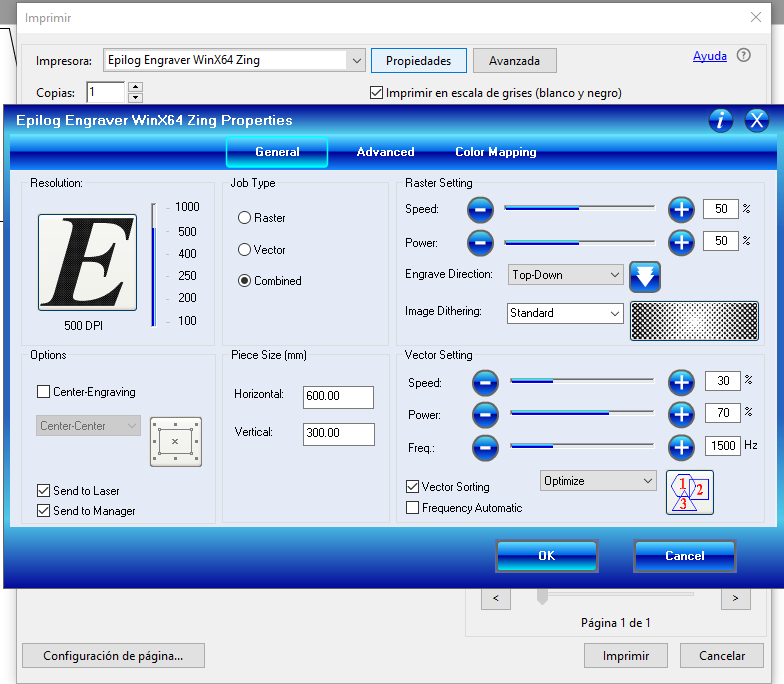
Task: Click Avanzada button
Action: pos(514,60)
